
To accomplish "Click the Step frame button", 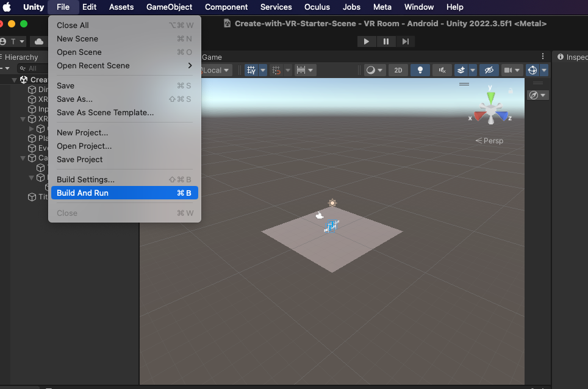I will click(406, 41).
